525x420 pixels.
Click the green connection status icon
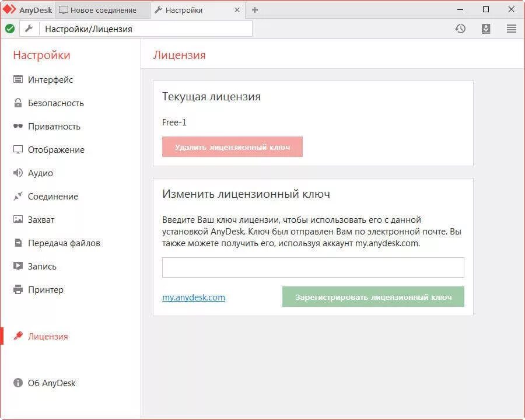click(10, 29)
